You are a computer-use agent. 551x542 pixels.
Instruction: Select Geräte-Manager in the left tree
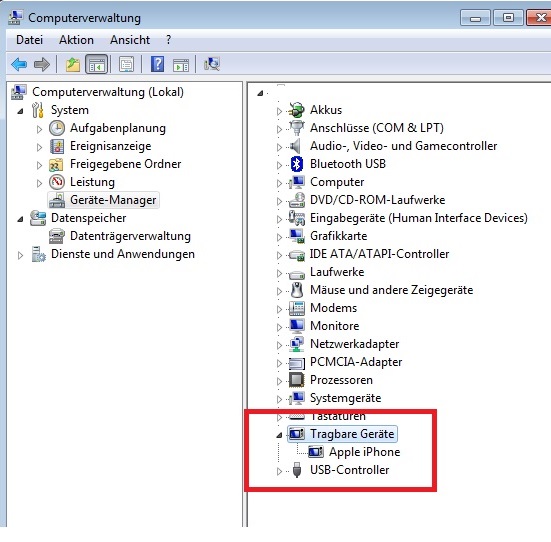point(113,200)
